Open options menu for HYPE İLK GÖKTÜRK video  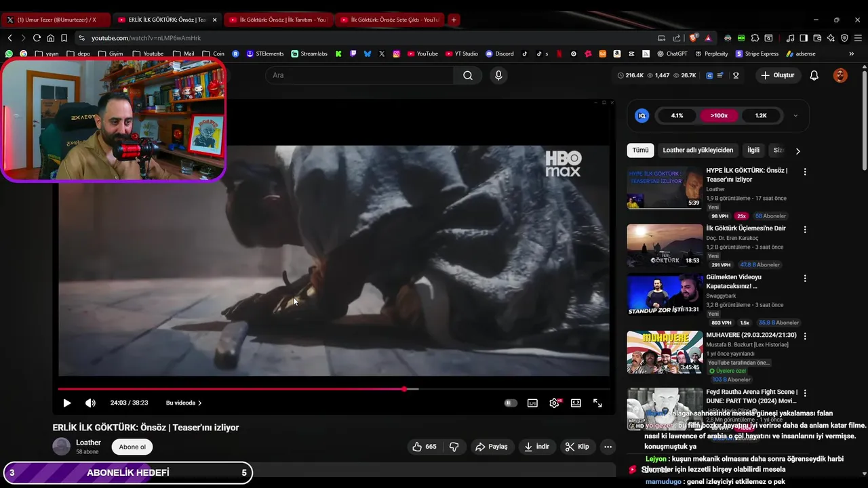tap(805, 172)
